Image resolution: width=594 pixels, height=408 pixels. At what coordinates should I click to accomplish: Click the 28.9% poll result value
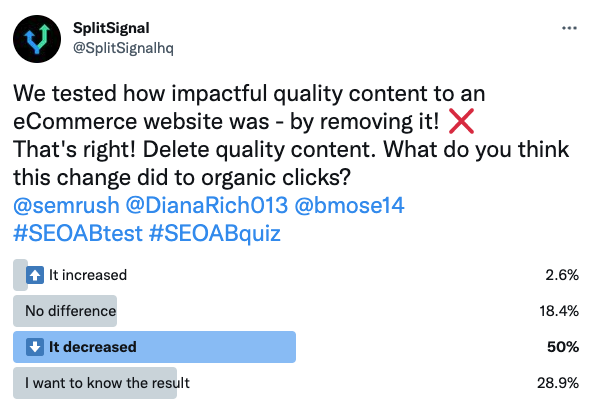click(558, 383)
